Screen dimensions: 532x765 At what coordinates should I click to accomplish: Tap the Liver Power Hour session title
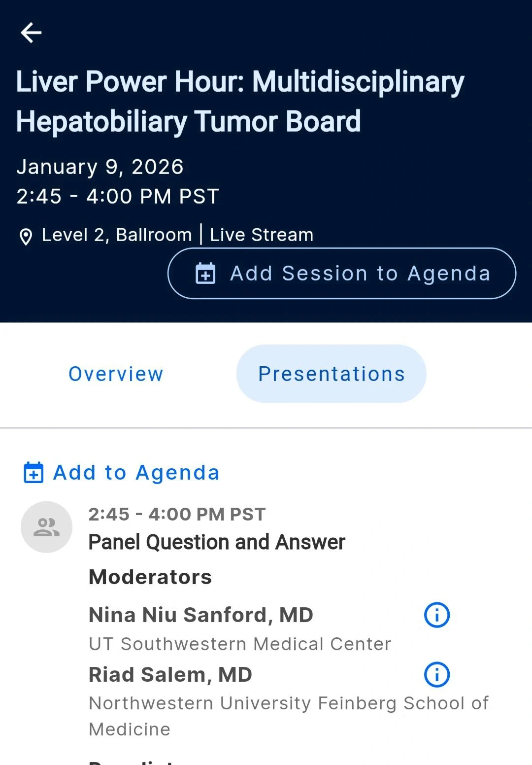(240, 101)
